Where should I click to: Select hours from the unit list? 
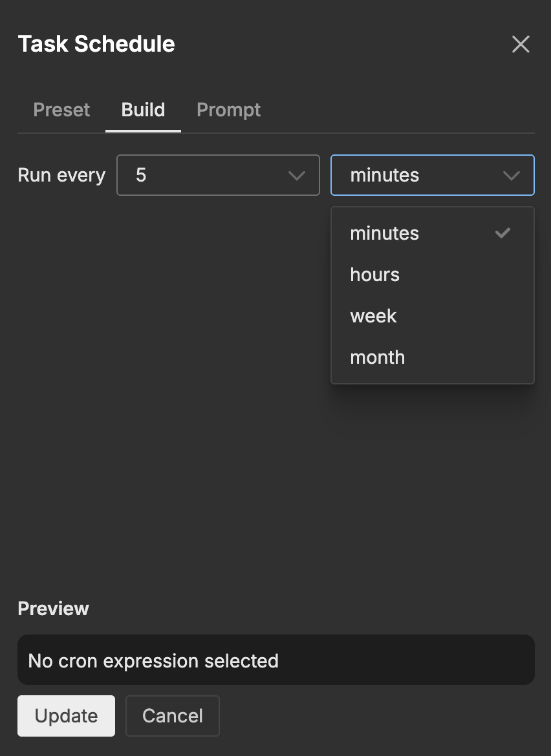tap(374, 275)
